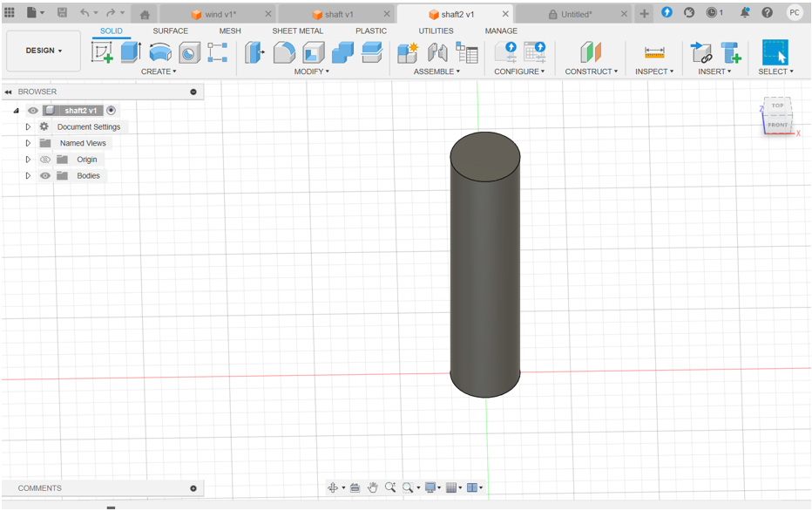Expand the Bodies tree node
This screenshot has width=812, height=511.
coord(28,176)
